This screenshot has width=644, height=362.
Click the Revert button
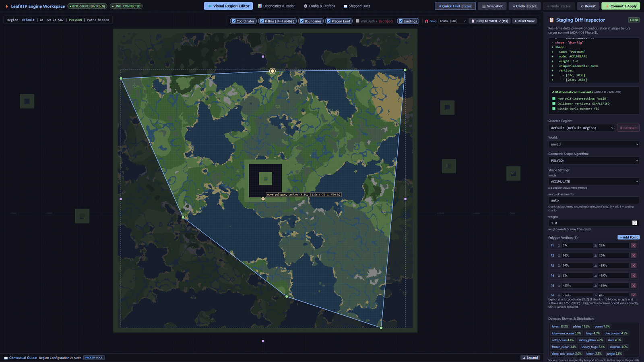588,6
